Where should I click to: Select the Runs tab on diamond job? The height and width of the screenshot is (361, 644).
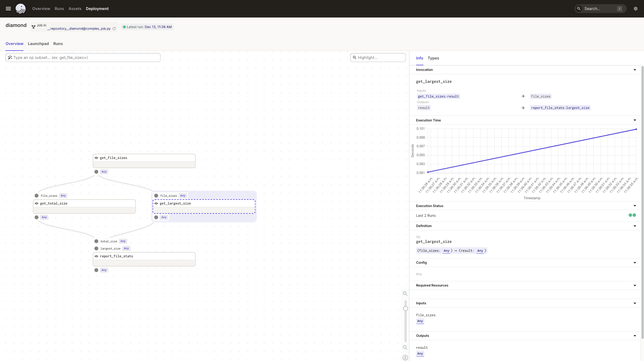point(58,43)
